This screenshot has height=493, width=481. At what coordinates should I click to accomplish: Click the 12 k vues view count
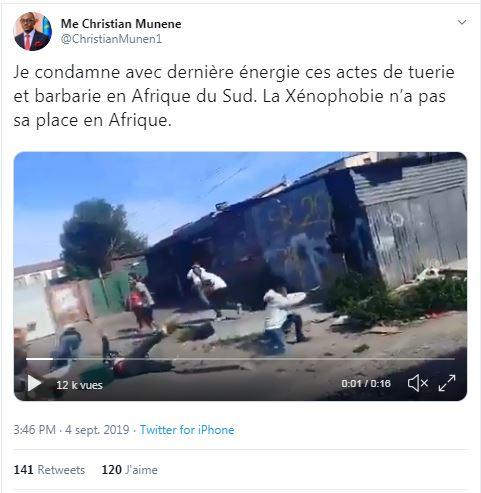pyautogui.click(x=79, y=385)
